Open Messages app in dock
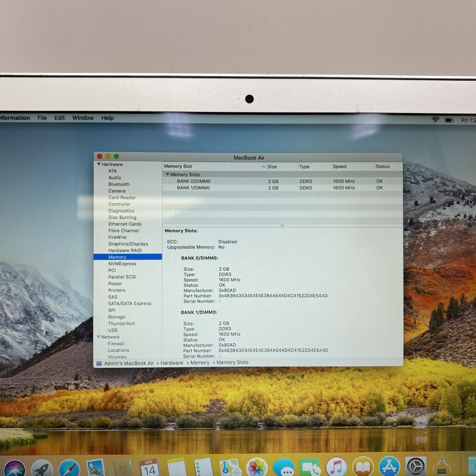Screen dimensions: 476x476 (x=283, y=468)
